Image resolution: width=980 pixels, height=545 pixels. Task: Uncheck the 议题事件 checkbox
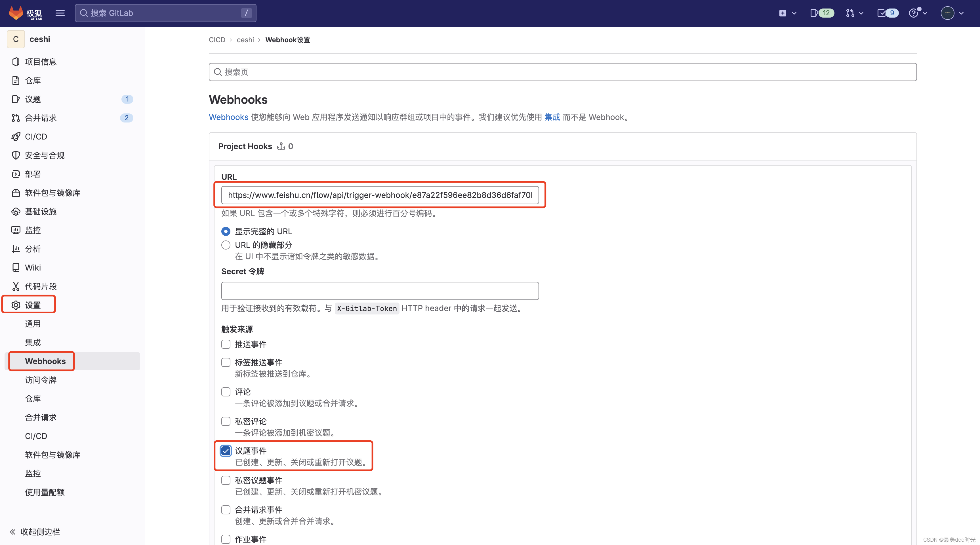pos(226,451)
